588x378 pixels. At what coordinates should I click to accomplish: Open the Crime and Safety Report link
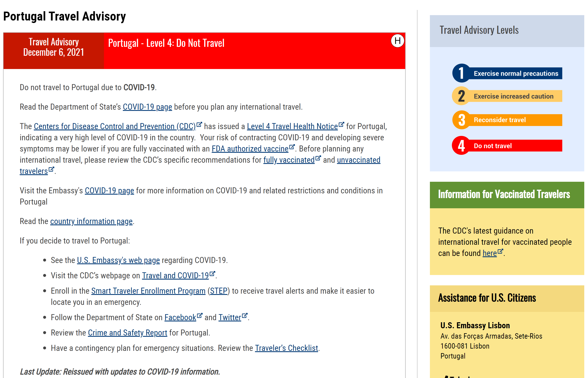(x=128, y=333)
